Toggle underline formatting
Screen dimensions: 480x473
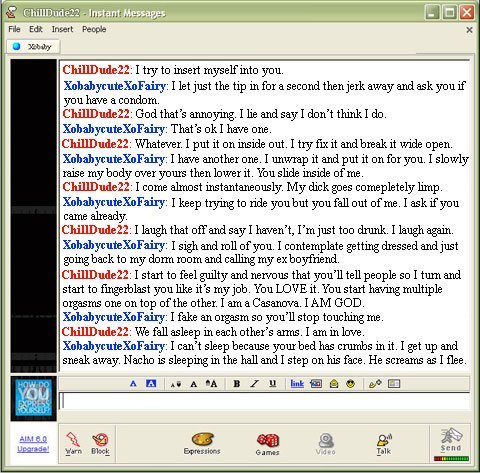point(273,384)
